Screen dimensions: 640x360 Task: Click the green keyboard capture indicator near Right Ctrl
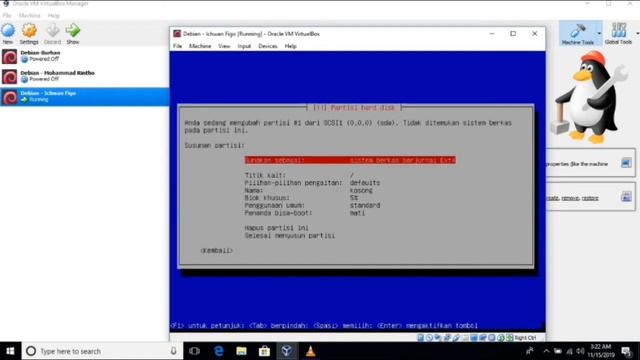pyautogui.click(x=510, y=338)
